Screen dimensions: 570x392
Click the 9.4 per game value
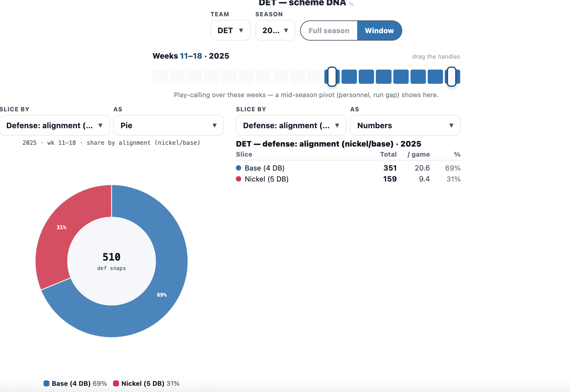(x=424, y=179)
